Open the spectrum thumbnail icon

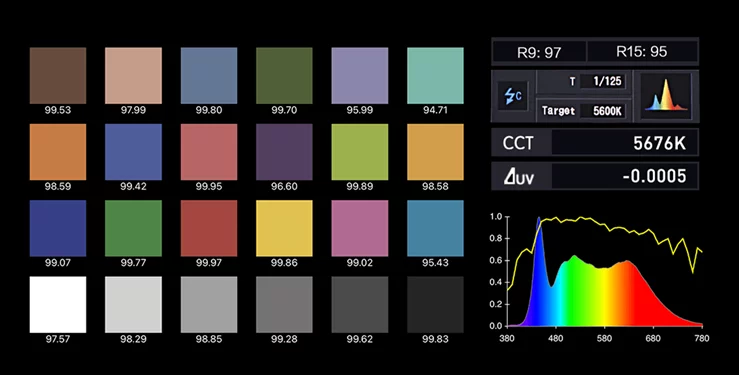tap(665, 96)
